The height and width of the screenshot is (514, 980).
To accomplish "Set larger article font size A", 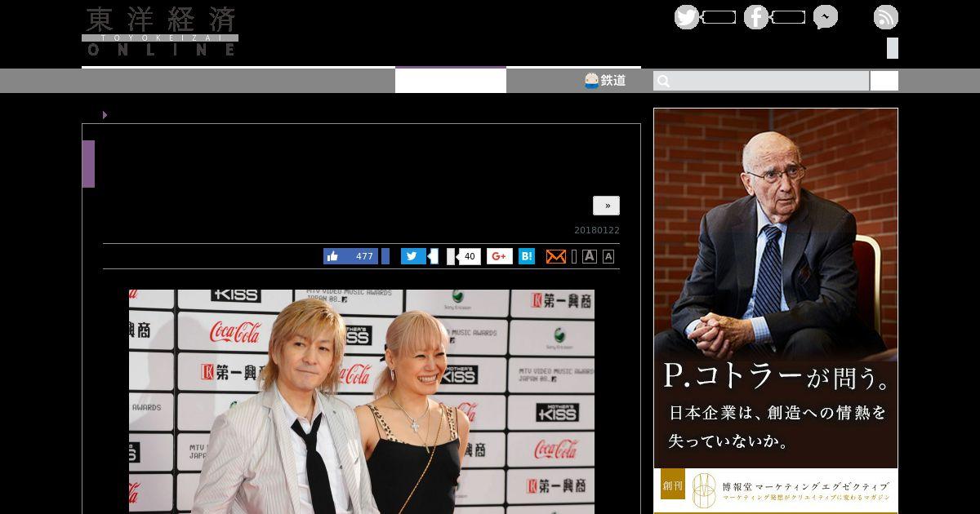I will tap(590, 256).
